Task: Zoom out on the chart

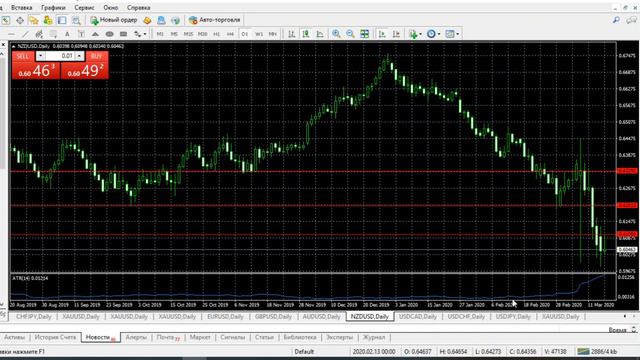Action: (x=350, y=34)
